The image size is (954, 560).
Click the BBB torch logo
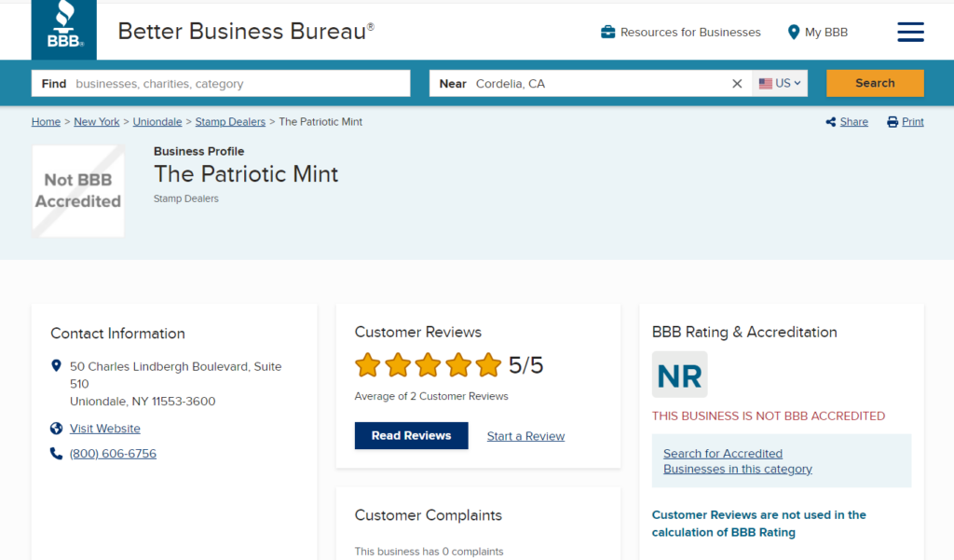pos(64,30)
